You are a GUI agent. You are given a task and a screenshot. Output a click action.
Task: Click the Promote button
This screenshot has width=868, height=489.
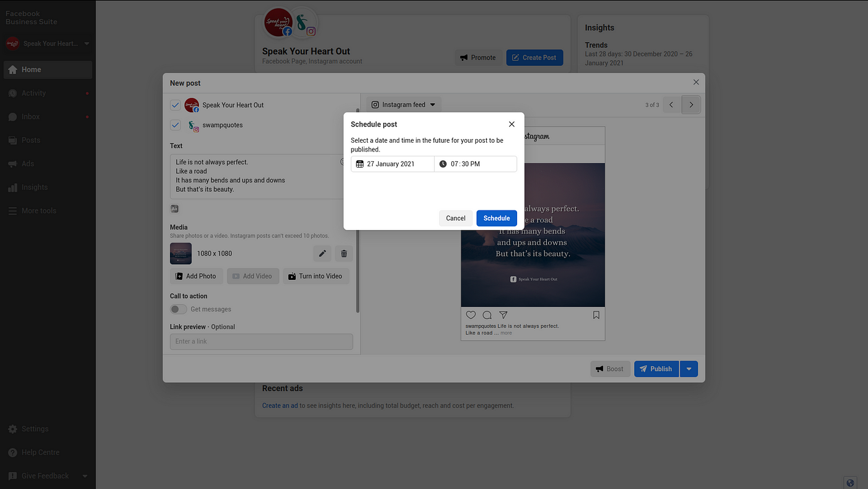pyautogui.click(x=478, y=58)
